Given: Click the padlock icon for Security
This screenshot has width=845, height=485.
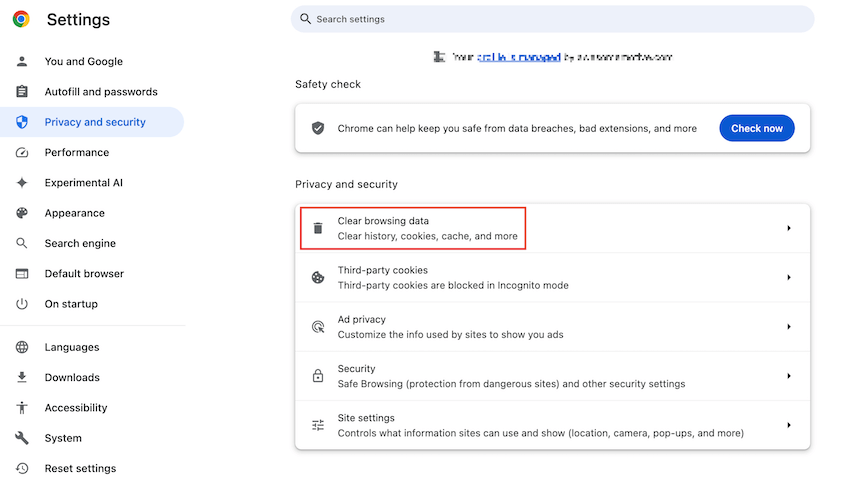Looking at the screenshot, I should (x=318, y=376).
